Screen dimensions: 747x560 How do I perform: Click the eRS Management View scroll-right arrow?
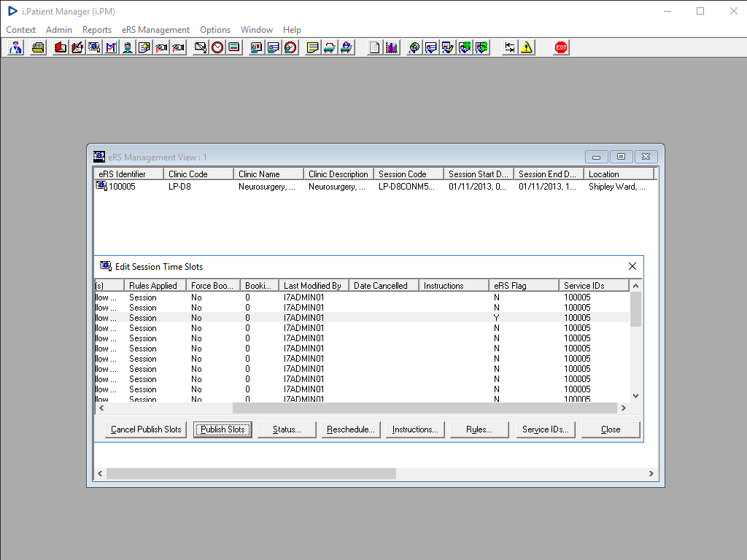point(651,474)
